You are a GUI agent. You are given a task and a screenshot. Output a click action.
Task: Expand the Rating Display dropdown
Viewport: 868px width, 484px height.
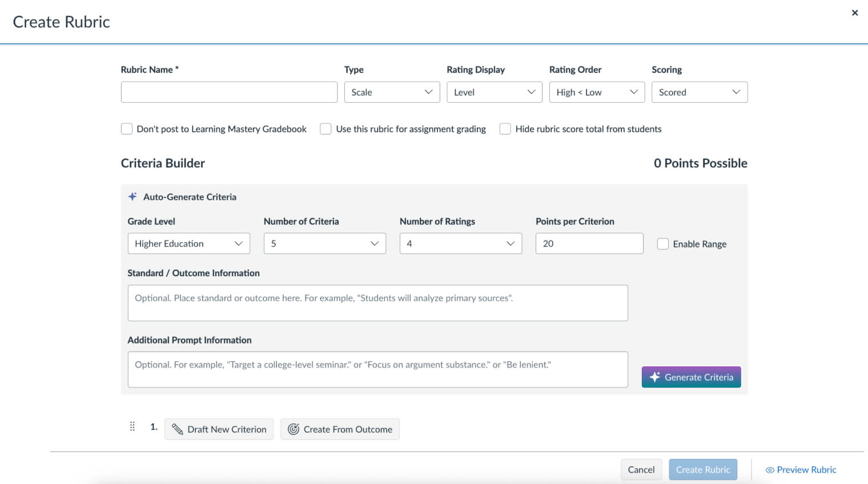pyautogui.click(x=494, y=92)
